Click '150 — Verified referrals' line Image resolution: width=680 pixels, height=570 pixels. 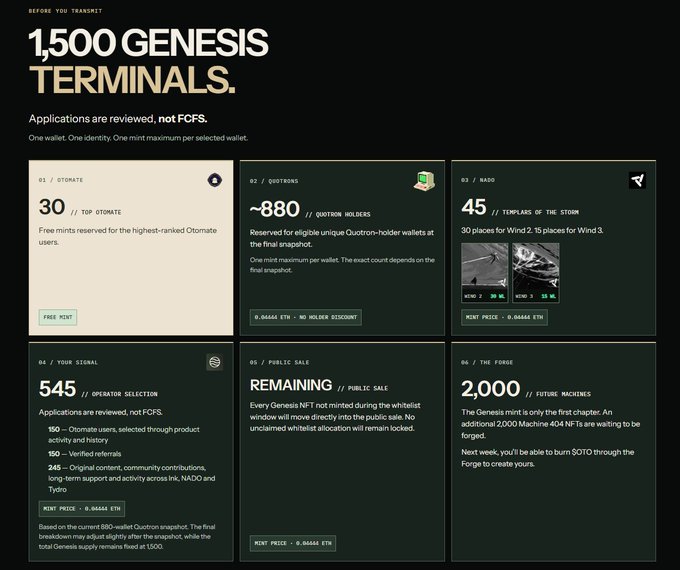point(85,454)
